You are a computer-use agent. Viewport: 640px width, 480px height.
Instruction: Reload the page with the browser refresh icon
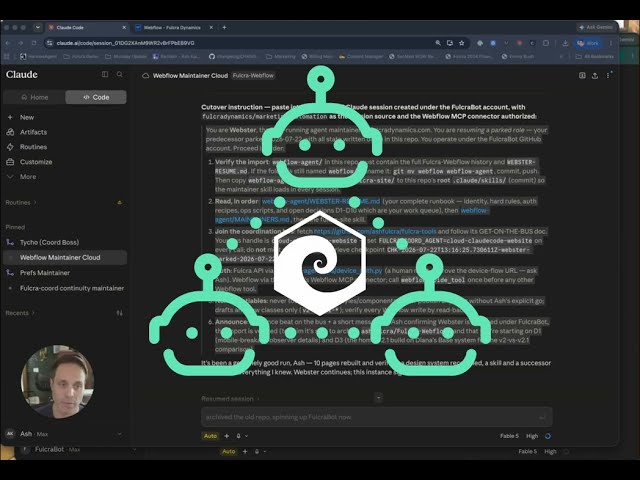pyautogui.click(x=34, y=43)
